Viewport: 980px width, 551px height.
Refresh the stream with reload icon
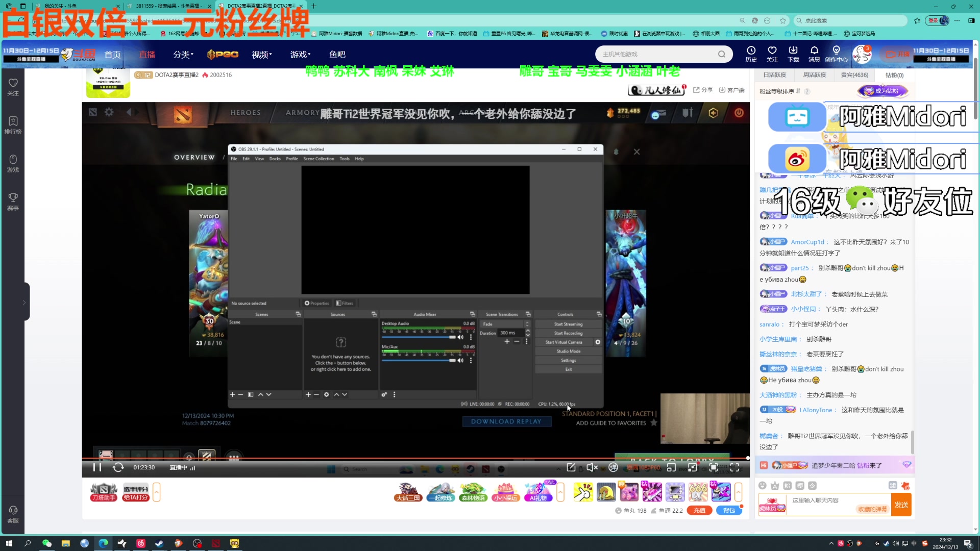[118, 467]
